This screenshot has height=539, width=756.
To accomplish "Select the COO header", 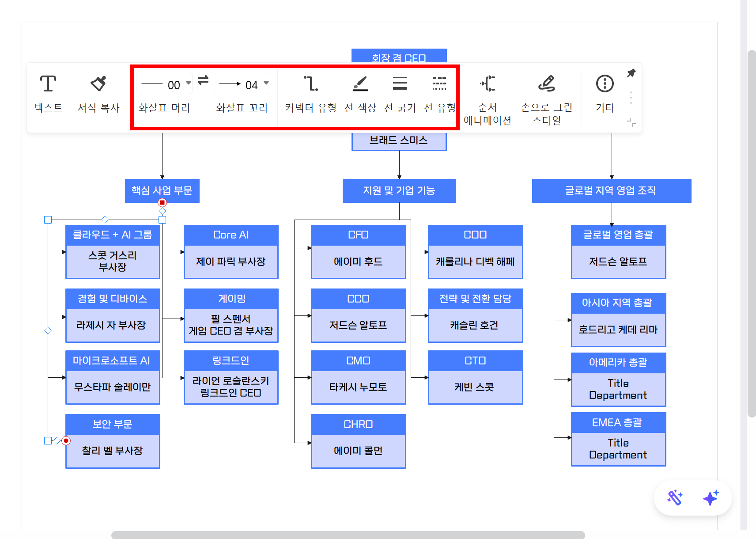I will click(x=475, y=235).
